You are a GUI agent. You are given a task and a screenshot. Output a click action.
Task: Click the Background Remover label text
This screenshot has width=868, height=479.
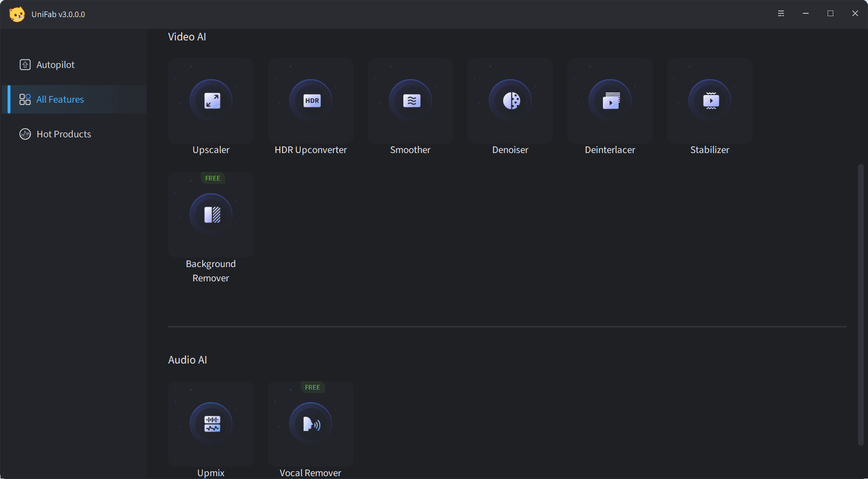(x=211, y=271)
